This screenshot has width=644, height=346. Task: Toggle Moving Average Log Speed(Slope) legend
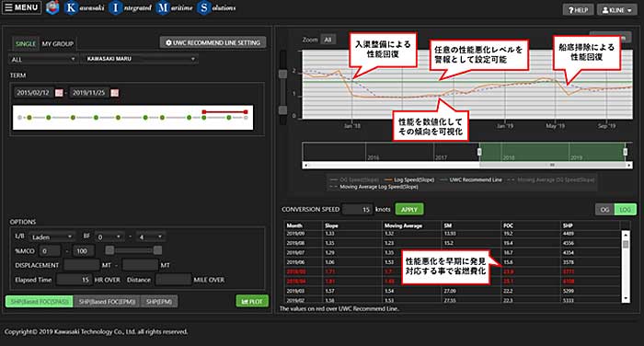[x=374, y=187]
